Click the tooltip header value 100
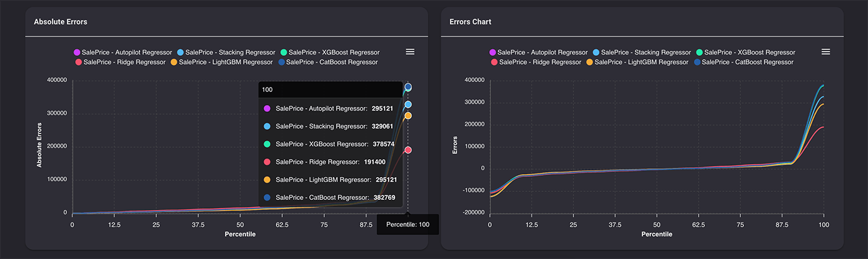 (267, 89)
